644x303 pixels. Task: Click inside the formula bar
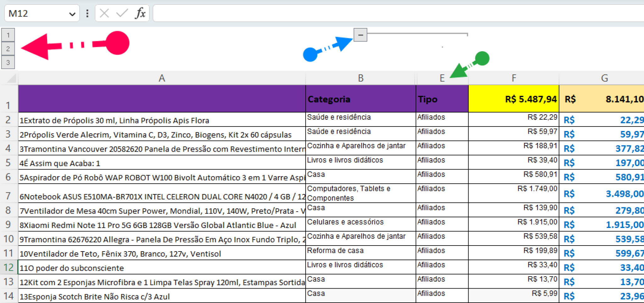[314, 13]
